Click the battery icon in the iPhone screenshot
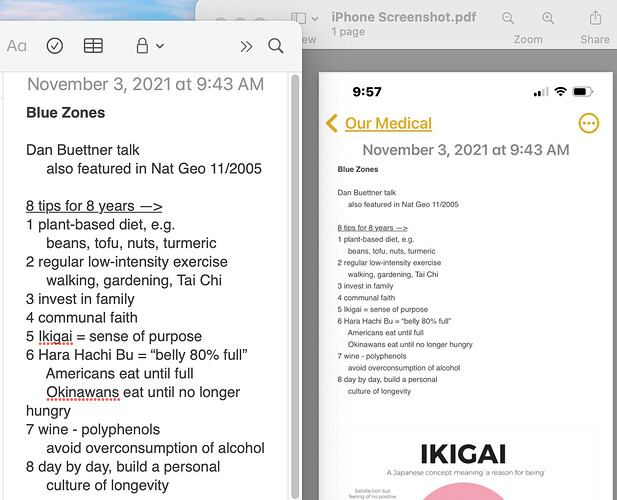 click(582, 92)
